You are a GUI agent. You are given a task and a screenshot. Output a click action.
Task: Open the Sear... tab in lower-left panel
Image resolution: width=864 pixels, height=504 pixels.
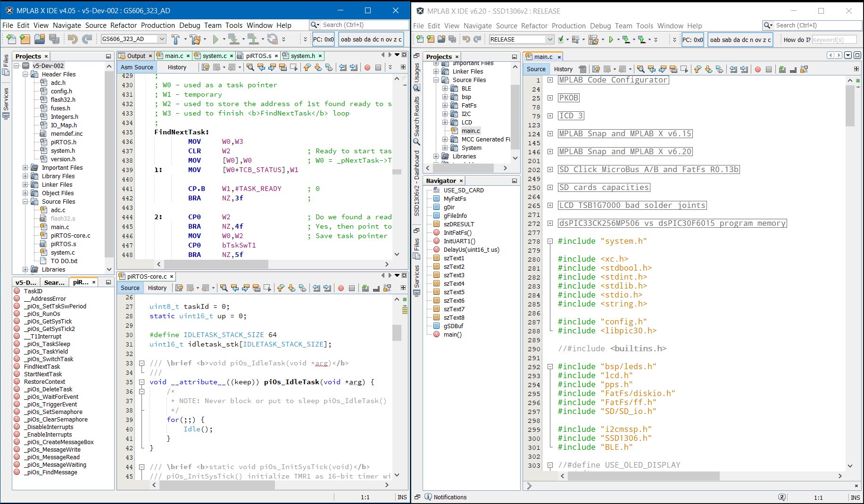pyautogui.click(x=54, y=282)
